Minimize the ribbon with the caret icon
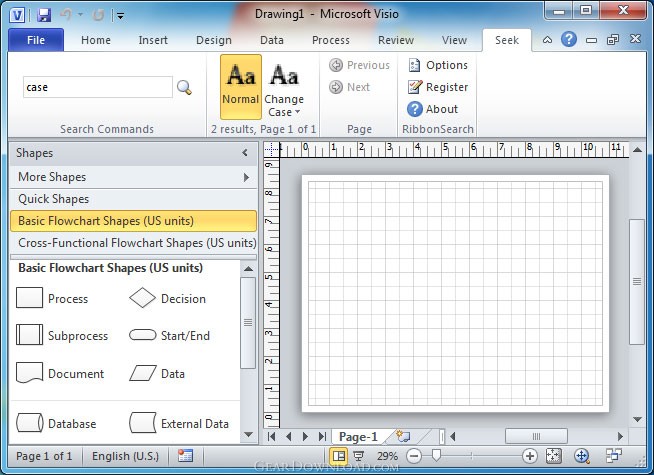This screenshot has height=475, width=654. [547, 40]
